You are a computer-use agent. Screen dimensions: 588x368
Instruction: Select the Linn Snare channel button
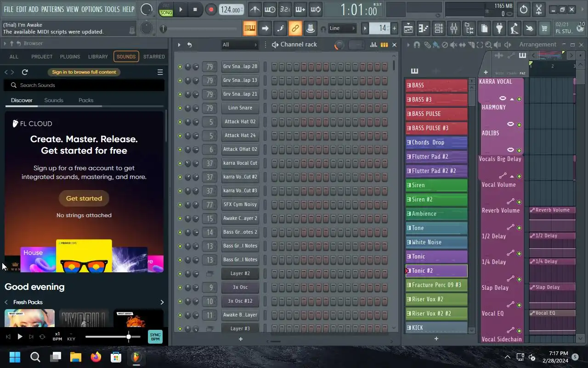(240, 108)
